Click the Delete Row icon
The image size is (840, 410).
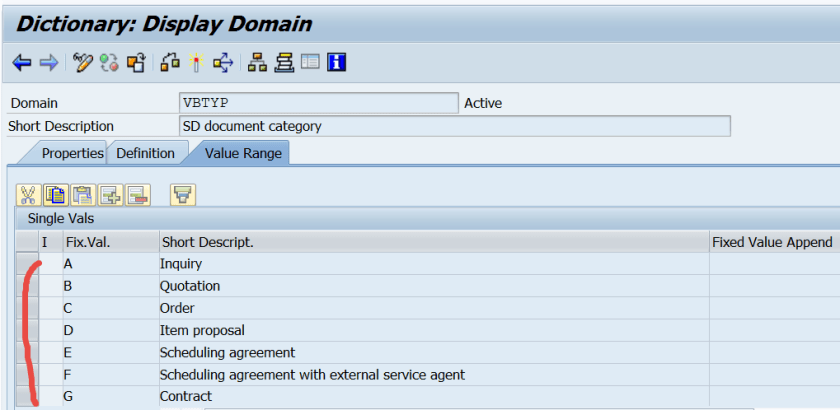coord(137,195)
